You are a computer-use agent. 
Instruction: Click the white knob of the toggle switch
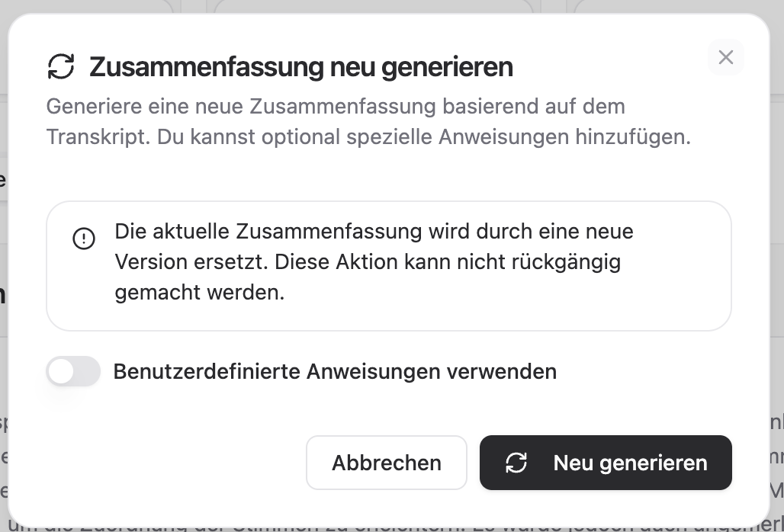point(62,371)
